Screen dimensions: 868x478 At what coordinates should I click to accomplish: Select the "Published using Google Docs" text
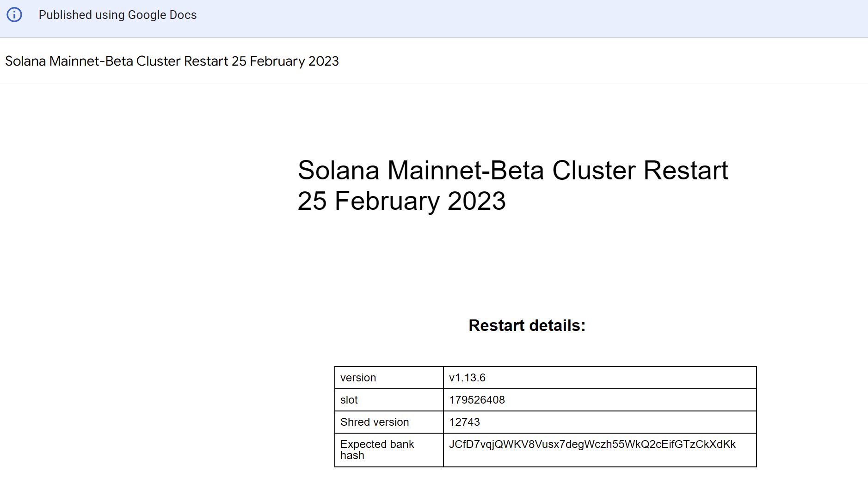[118, 15]
